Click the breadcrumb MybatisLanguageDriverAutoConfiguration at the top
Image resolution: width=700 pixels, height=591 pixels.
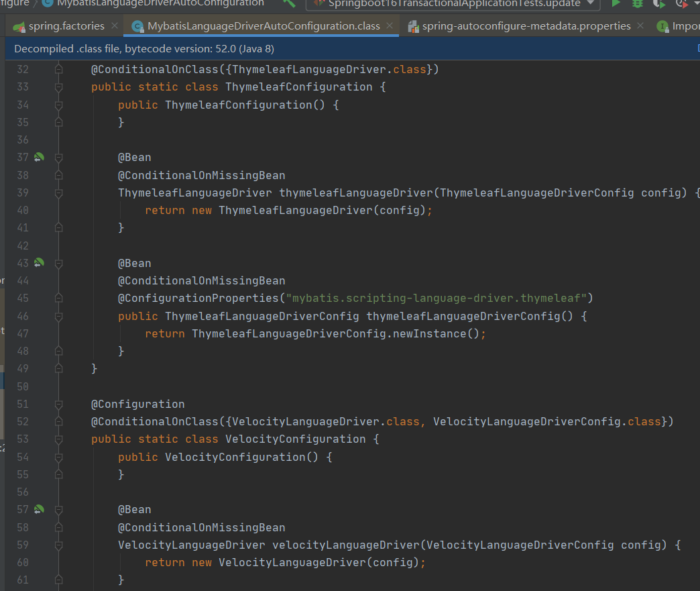(x=161, y=3)
